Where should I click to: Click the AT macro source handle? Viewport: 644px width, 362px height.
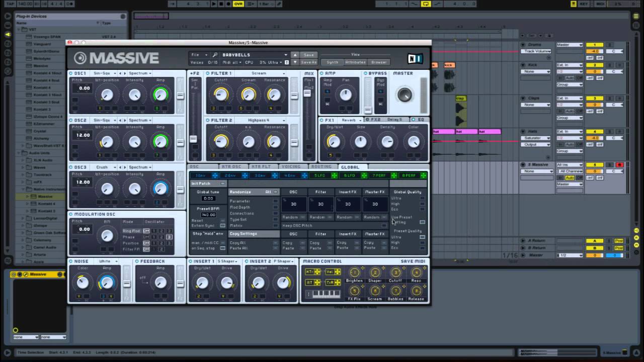pos(313,283)
